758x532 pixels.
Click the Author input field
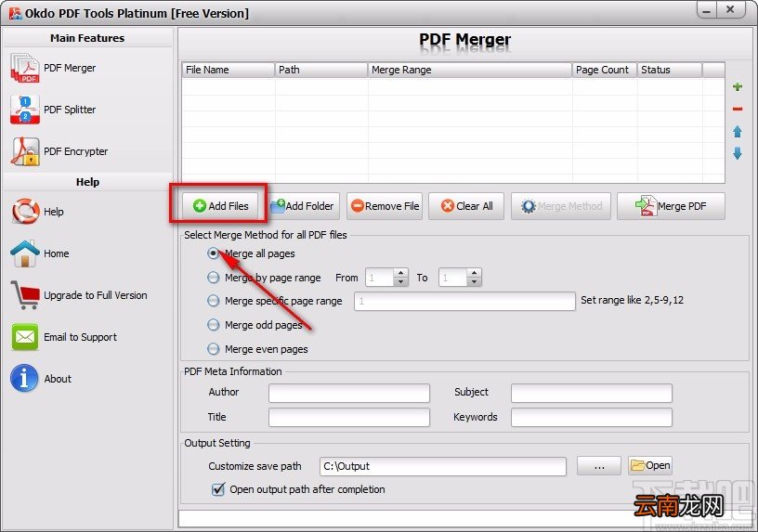pyautogui.click(x=349, y=393)
